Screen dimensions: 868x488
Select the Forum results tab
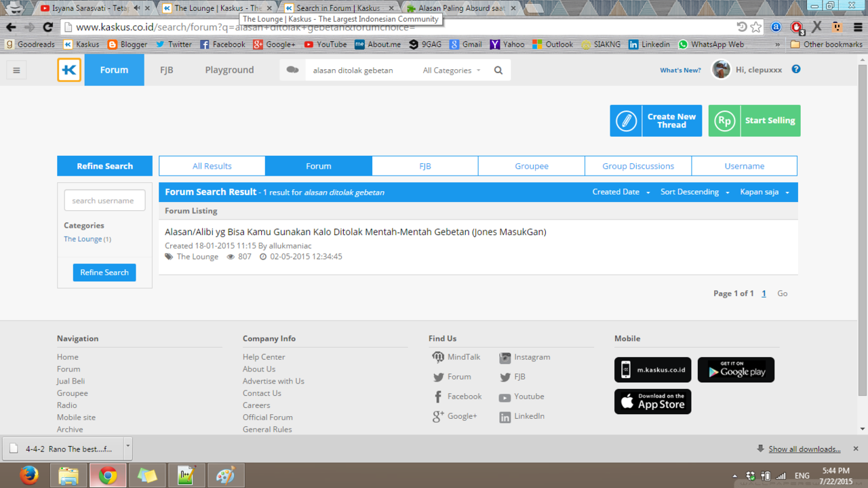[319, 166]
